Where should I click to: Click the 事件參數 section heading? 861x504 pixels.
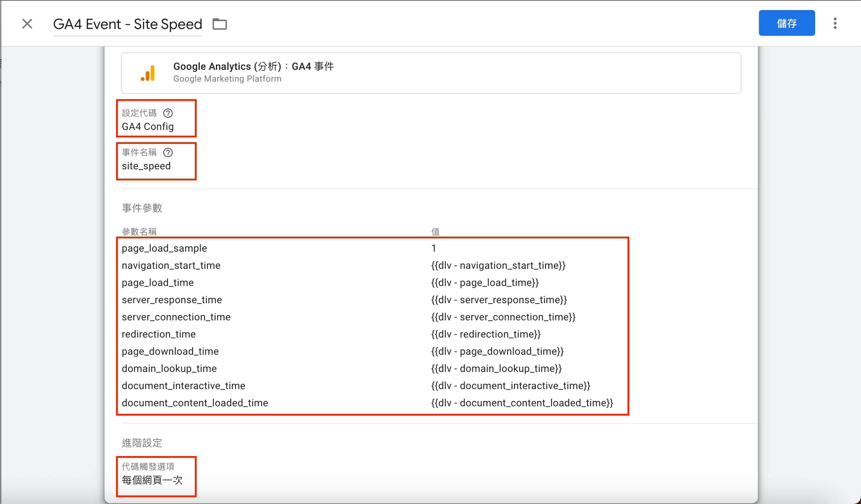tap(142, 208)
